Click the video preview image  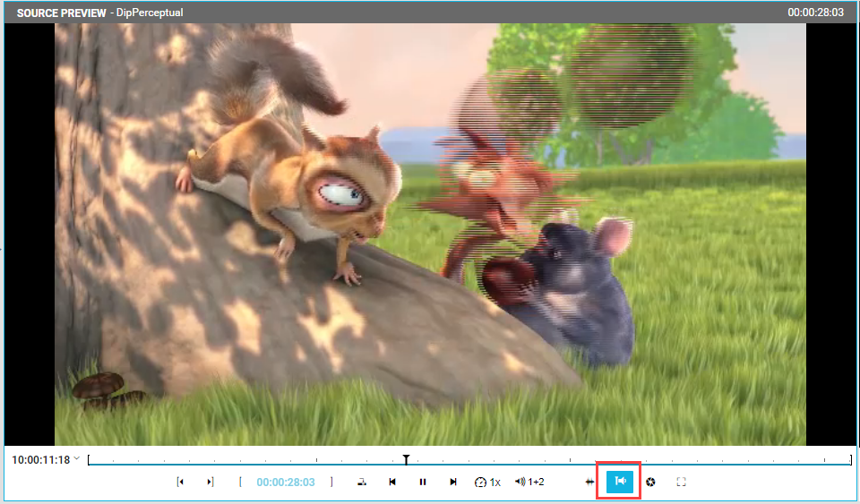(430, 233)
